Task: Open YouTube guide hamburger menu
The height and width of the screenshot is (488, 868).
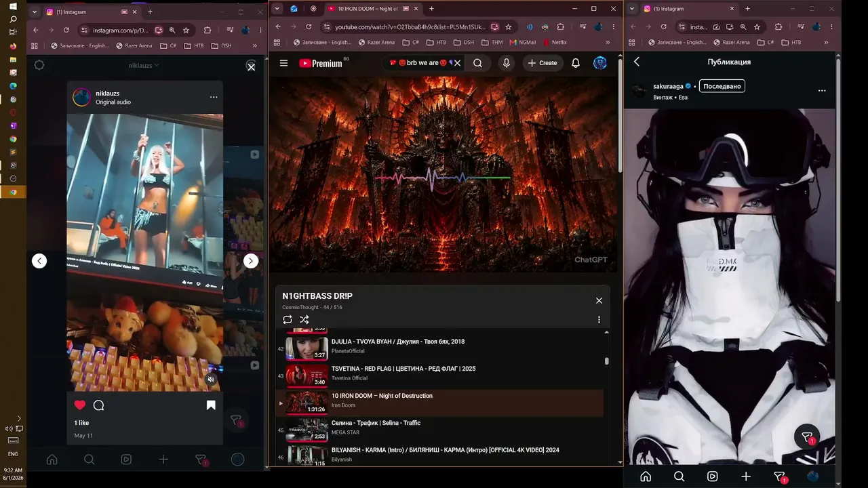Action: [283, 63]
